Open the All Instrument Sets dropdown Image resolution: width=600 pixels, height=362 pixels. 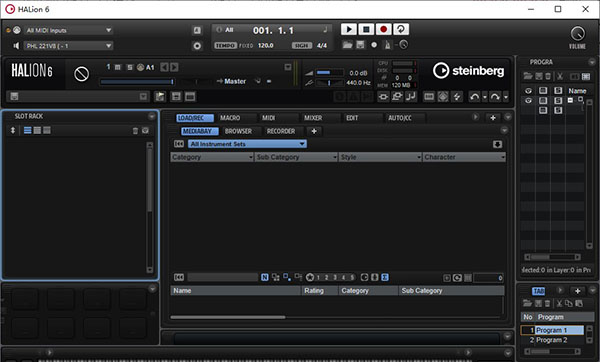(247, 144)
